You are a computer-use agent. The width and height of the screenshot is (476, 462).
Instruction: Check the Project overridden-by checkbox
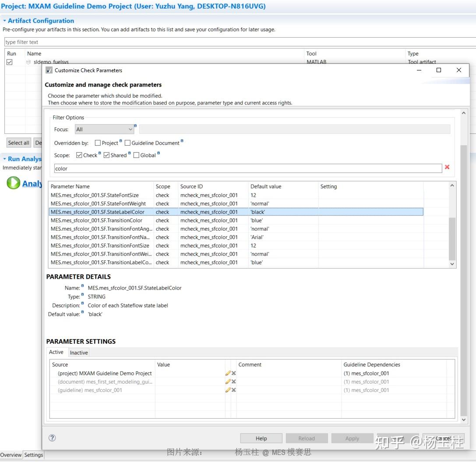(97, 143)
